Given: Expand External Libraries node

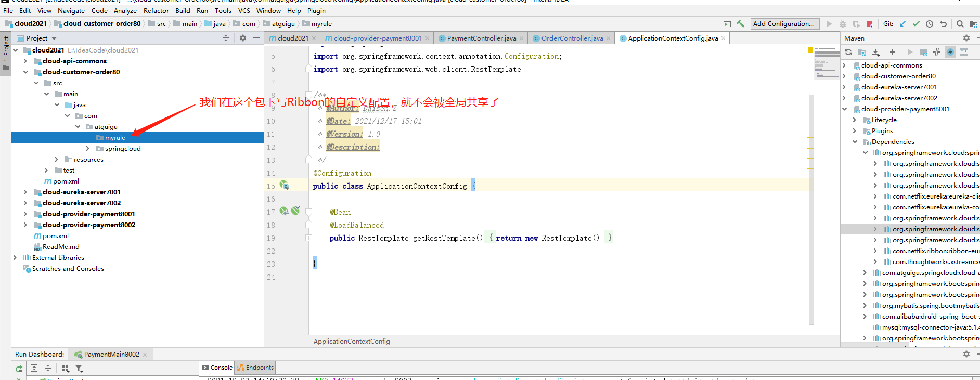Looking at the screenshot, I should (x=15, y=257).
